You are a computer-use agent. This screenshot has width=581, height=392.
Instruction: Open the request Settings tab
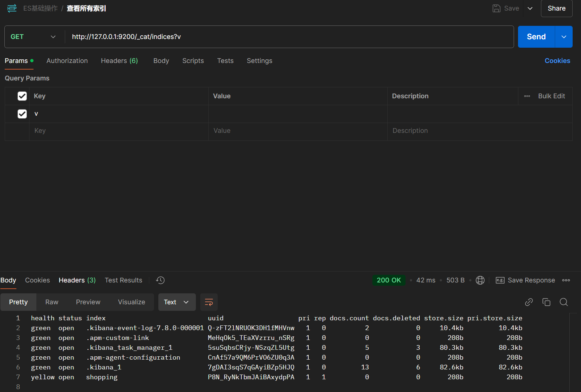click(259, 61)
